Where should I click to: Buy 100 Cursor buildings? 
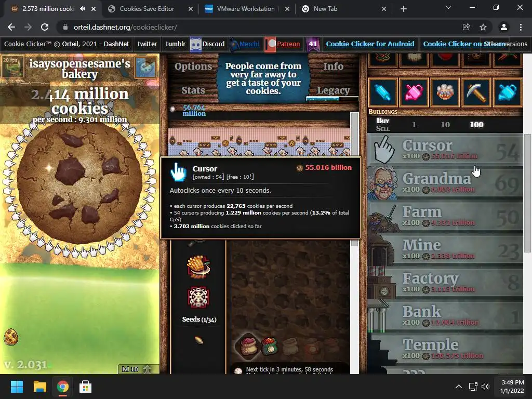click(x=445, y=150)
